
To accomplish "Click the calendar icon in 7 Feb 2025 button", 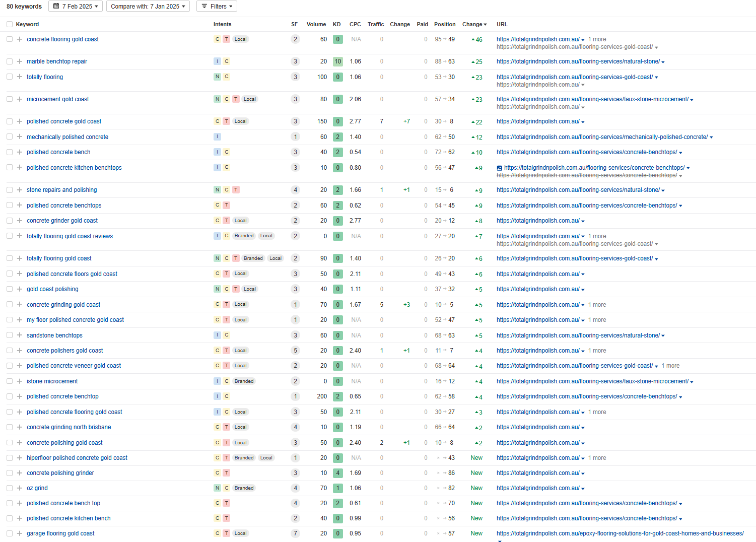I will 56,7.
